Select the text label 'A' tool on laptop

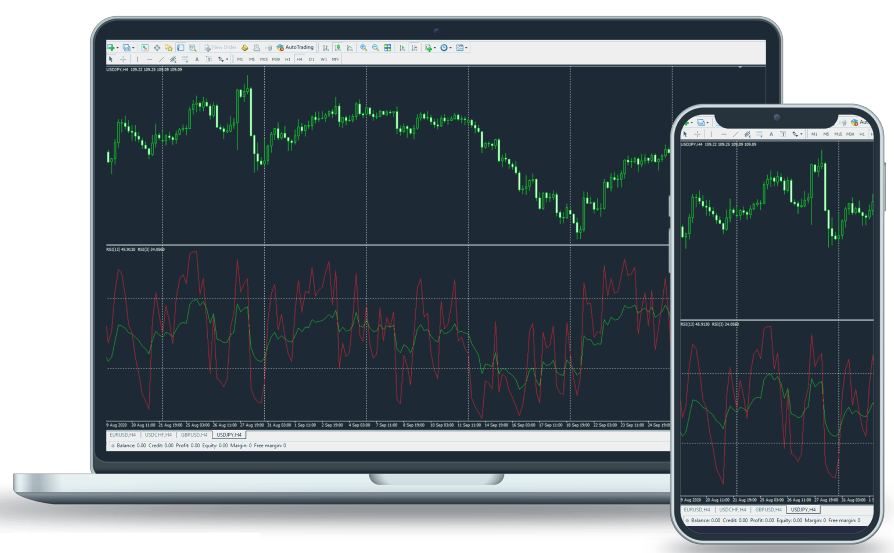click(196, 59)
